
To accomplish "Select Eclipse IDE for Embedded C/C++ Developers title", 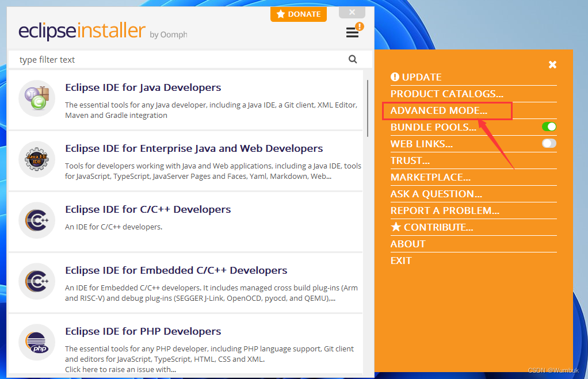I will point(176,270).
